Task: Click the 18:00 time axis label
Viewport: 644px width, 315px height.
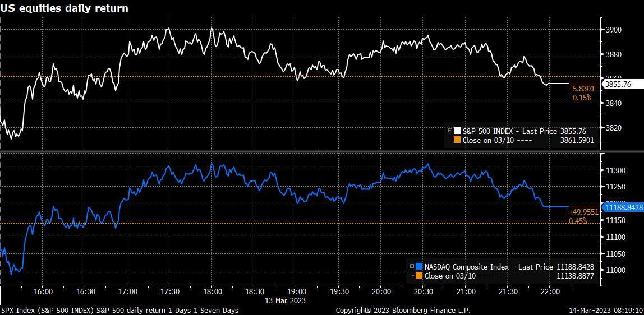Action: click(212, 291)
